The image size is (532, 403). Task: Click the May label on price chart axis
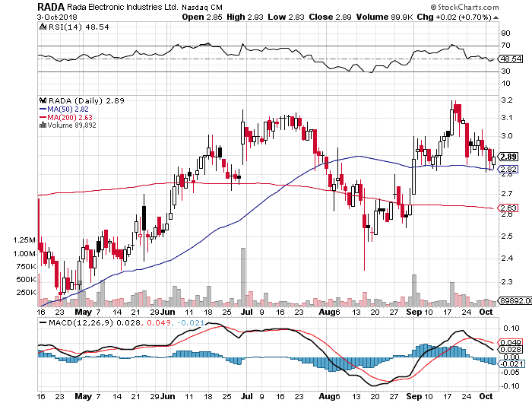pyautogui.click(x=83, y=312)
